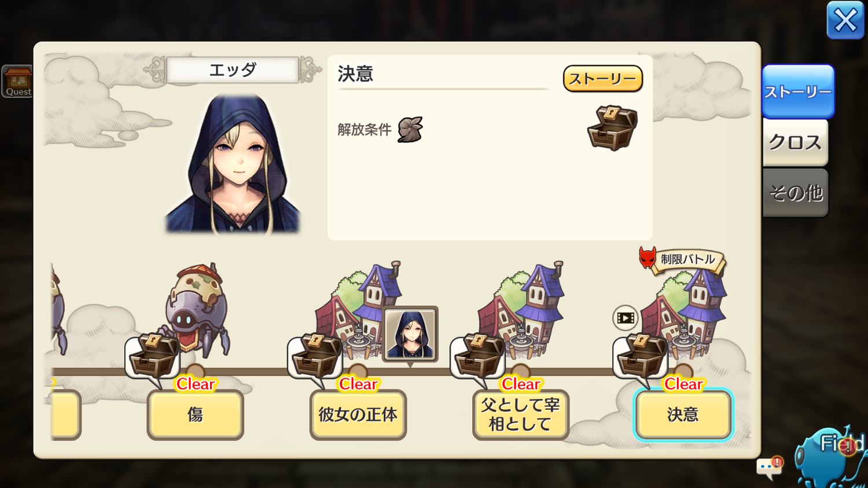Open the Quest shop icon
Viewport: 868px width, 488px height.
coord(17,81)
